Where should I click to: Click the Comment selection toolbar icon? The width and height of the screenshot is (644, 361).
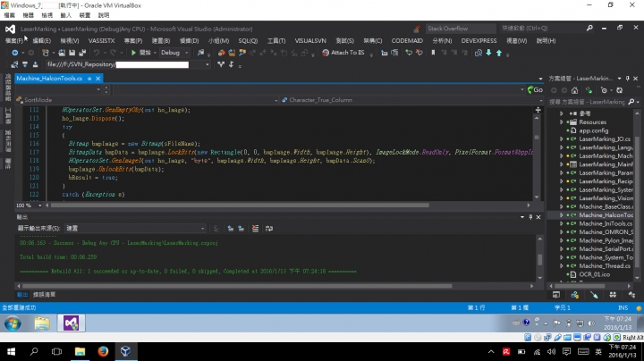409,53
